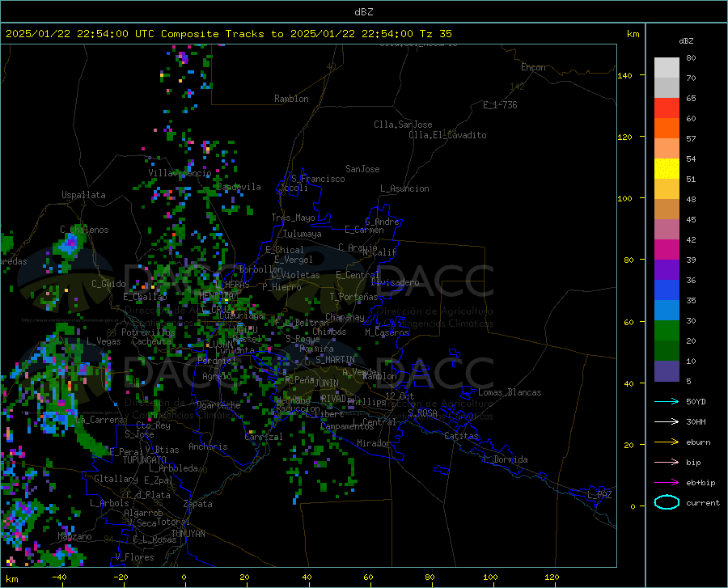Click the 'L_Vegas' map label
This screenshot has height=588, width=728.
(104, 341)
